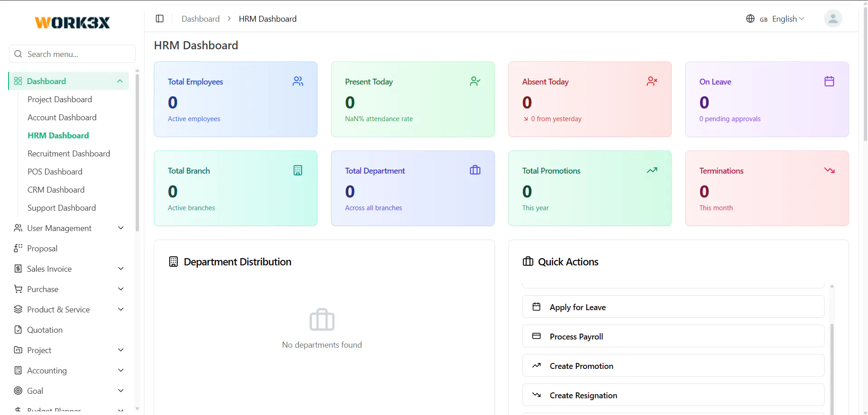Open Support Dashboard in sidebar
This screenshot has width=868, height=415.
coord(62,207)
